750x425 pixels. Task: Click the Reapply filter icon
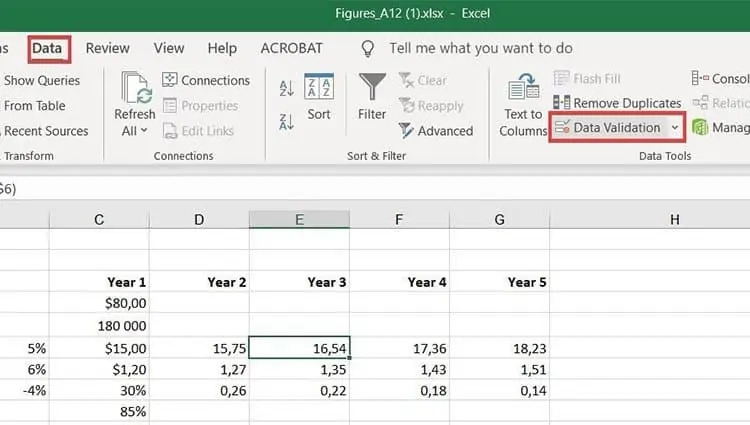pyautogui.click(x=406, y=105)
